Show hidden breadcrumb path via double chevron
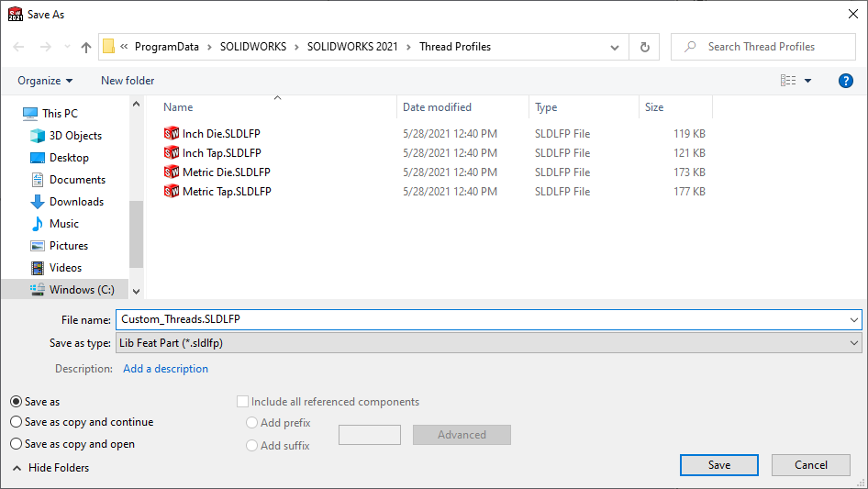Image resolution: width=868 pixels, height=489 pixels. click(x=124, y=47)
